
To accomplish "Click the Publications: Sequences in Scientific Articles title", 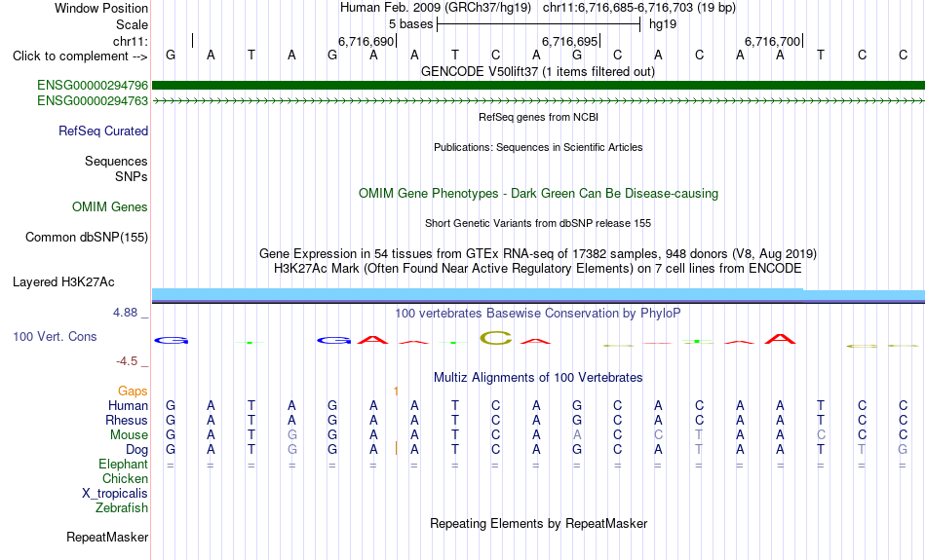I will tap(538, 147).
